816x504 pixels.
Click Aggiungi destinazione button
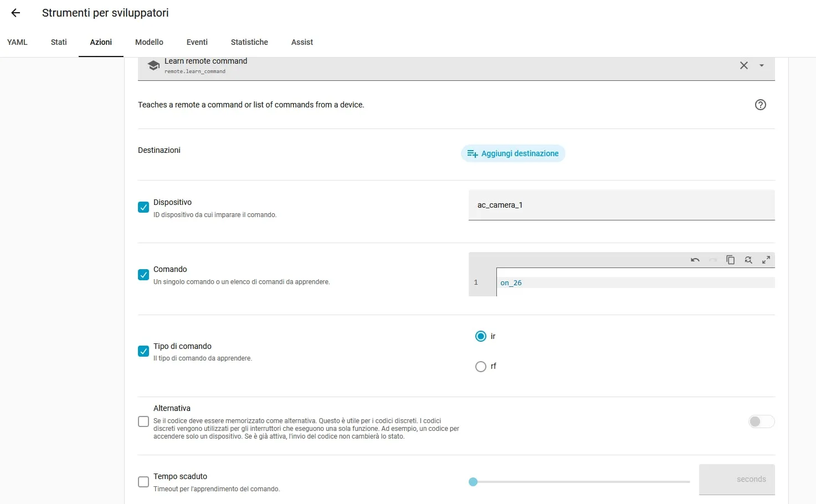513,153
